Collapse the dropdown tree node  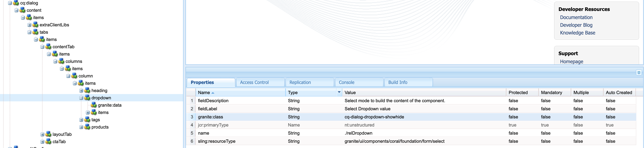tap(81, 98)
